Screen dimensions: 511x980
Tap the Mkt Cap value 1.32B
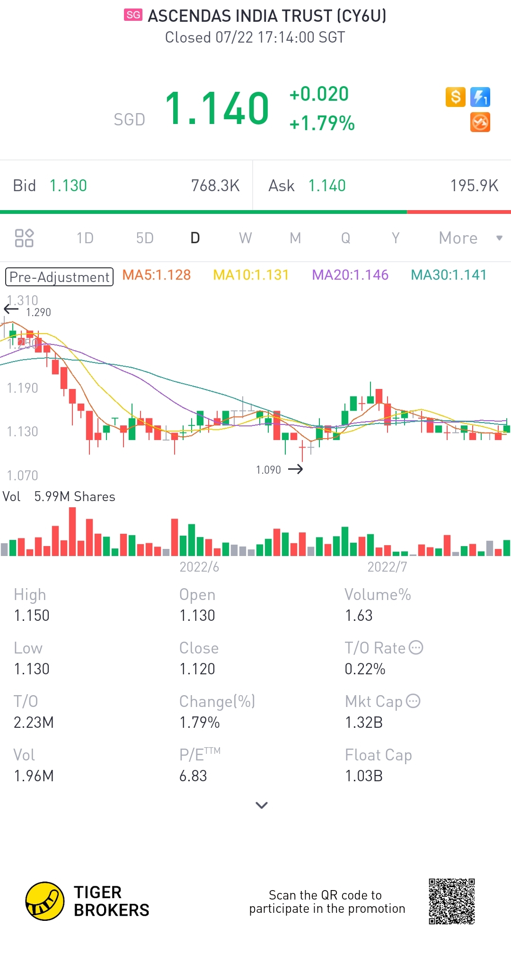[x=364, y=723]
